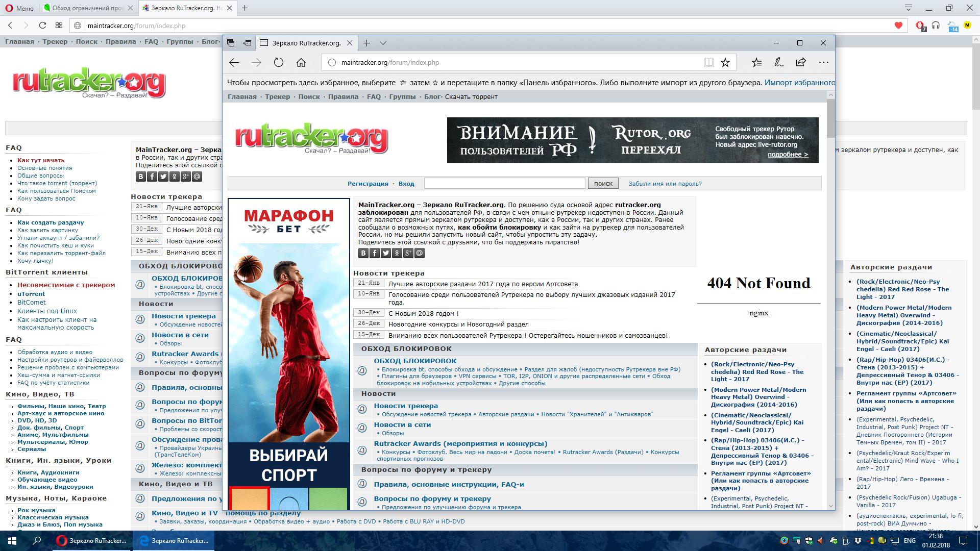Click Edge's home button icon
Screen dimensions: 980x551
[301, 62]
